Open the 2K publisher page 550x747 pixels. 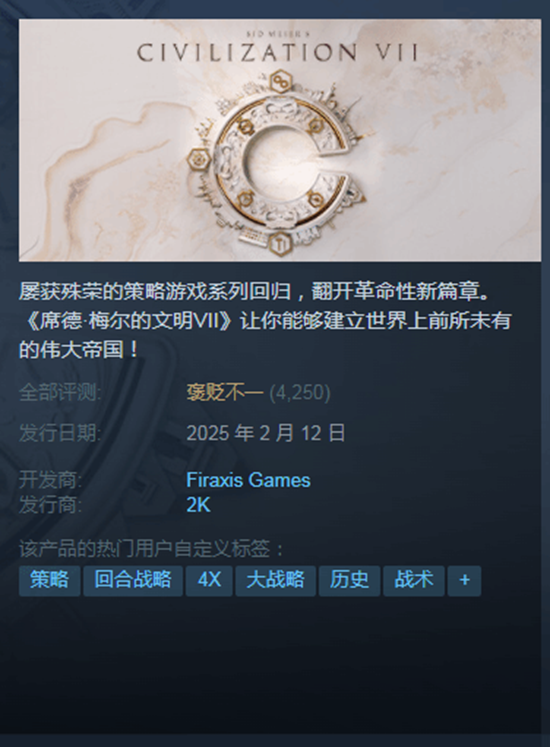tap(198, 505)
